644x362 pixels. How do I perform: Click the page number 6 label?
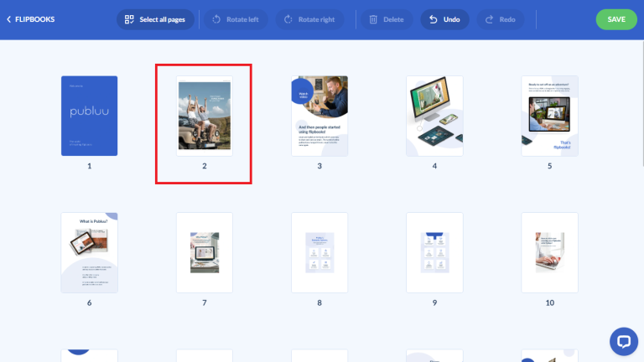pyautogui.click(x=89, y=303)
